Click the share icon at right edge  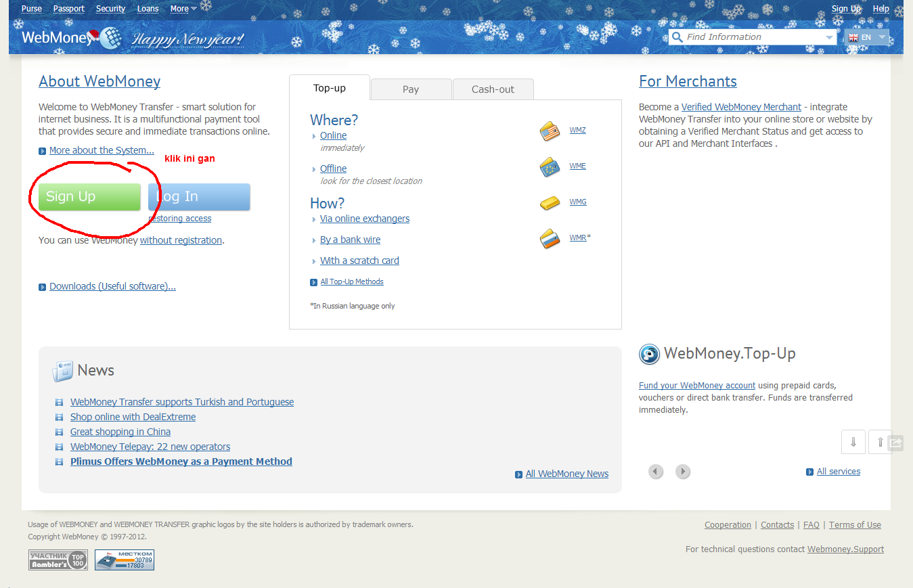click(895, 443)
